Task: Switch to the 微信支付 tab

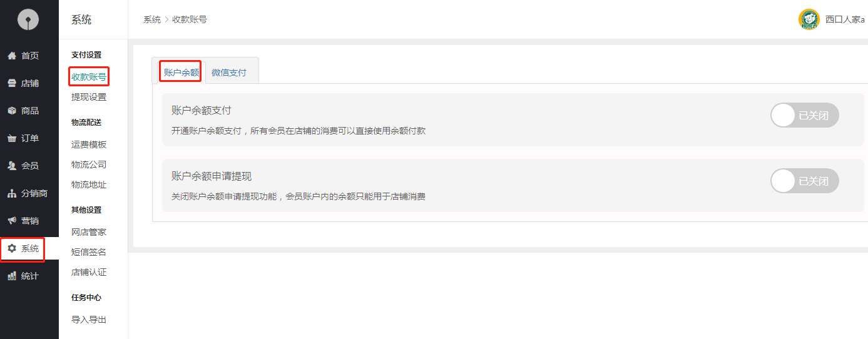Action: click(229, 73)
